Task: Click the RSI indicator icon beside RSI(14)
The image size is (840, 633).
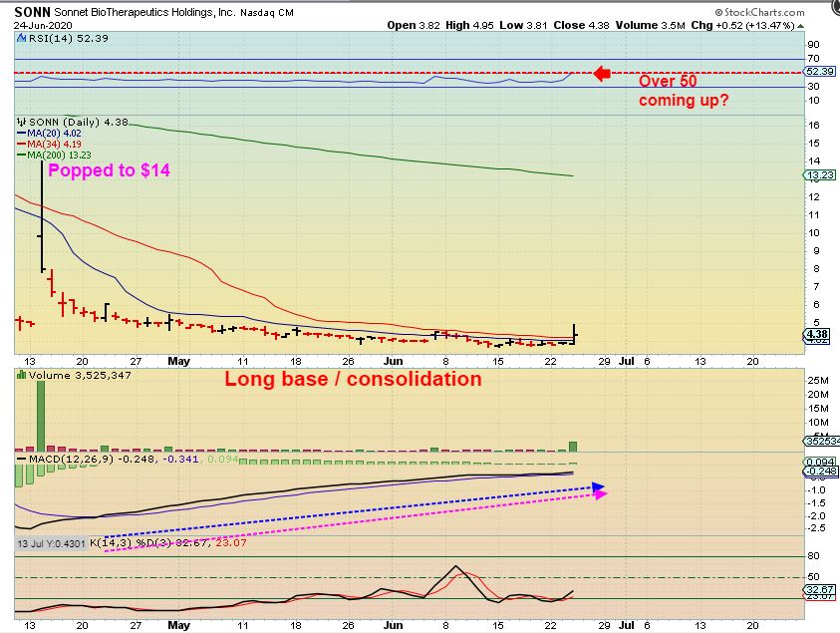Action: pos(22,38)
